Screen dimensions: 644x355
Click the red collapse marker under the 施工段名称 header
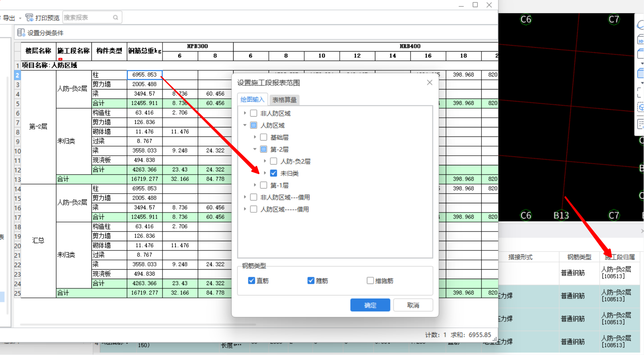point(60,59)
